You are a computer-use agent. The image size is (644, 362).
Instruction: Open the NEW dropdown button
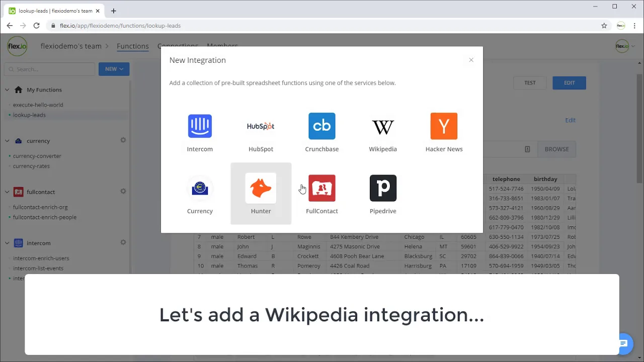(x=114, y=69)
